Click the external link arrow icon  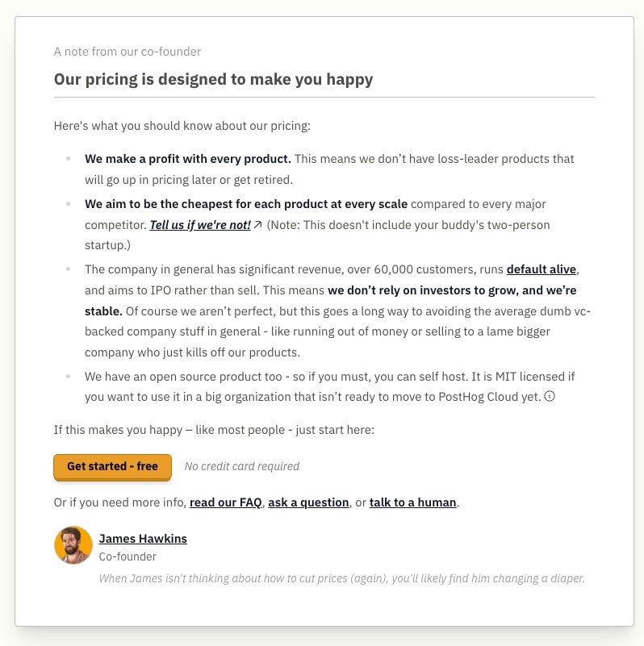257,224
